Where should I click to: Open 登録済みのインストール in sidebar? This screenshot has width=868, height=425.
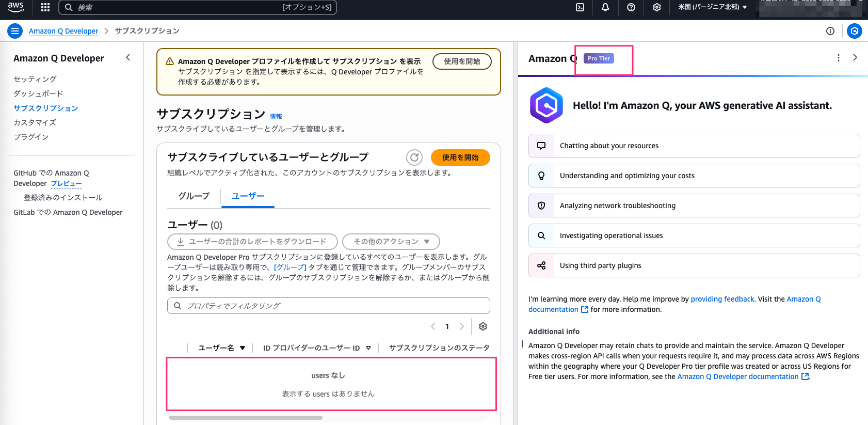[63, 198]
